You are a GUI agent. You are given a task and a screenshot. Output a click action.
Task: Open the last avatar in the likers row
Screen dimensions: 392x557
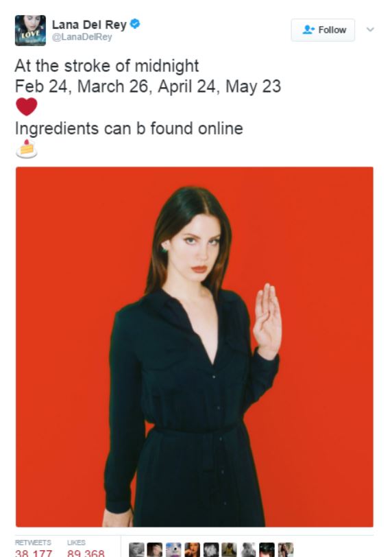tap(286, 550)
